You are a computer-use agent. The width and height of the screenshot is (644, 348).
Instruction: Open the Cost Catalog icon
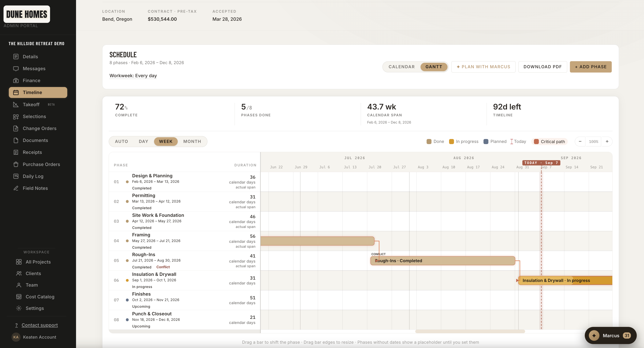pos(19,297)
